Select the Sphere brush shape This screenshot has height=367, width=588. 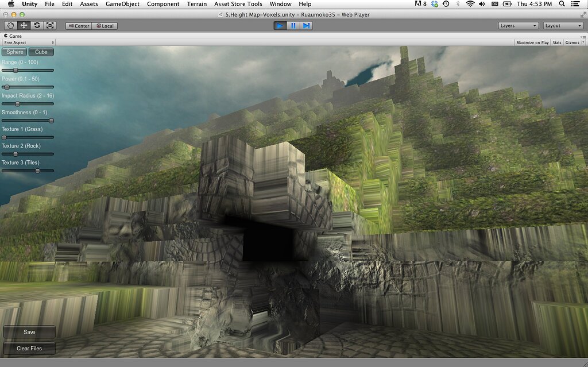pos(14,52)
